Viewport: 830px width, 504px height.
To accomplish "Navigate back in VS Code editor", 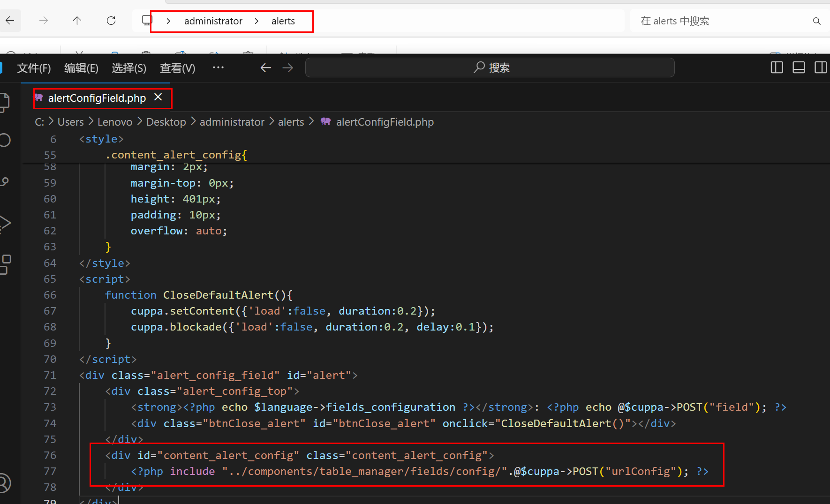I will pos(266,68).
